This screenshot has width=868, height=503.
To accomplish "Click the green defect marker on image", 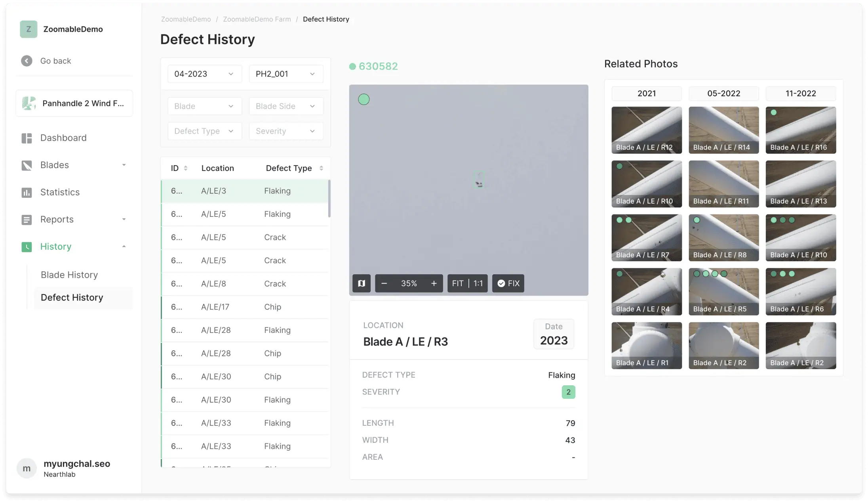I will tap(364, 99).
